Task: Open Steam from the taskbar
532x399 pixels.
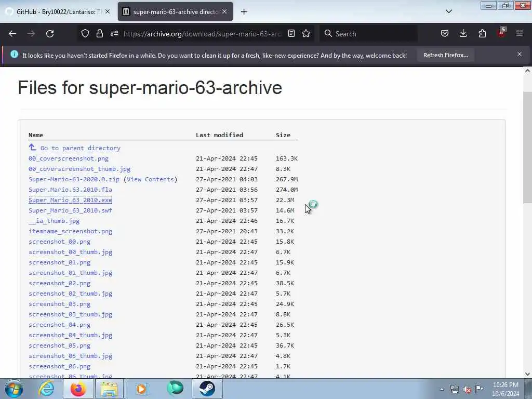Action: pyautogui.click(x=207, y=389)
